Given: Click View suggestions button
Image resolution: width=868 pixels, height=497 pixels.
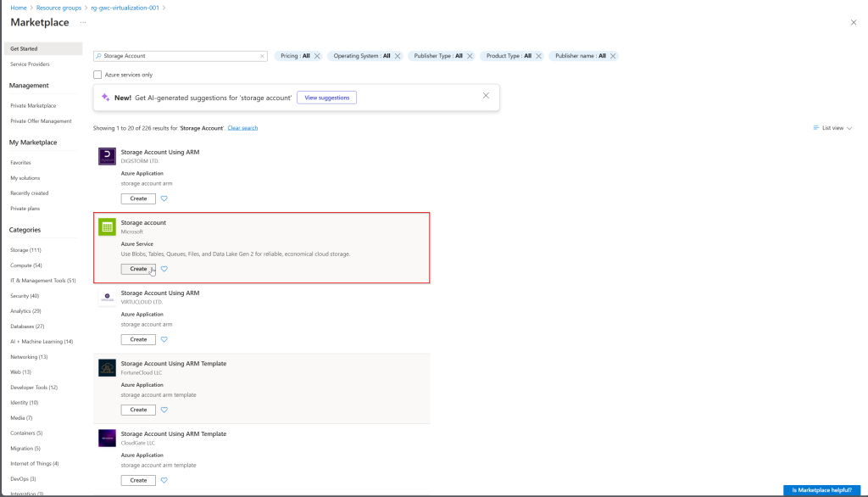Looking at the screenshot, I should tap(326, 98).
